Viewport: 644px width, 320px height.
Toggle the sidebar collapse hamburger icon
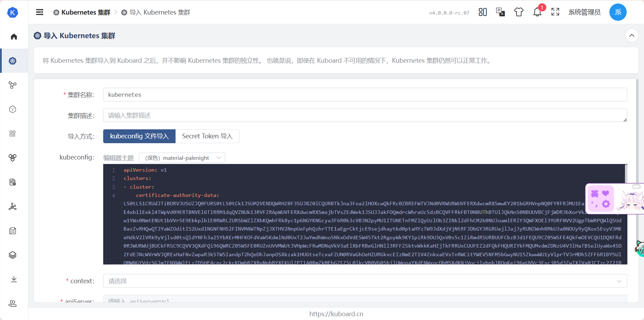(40, 12)
